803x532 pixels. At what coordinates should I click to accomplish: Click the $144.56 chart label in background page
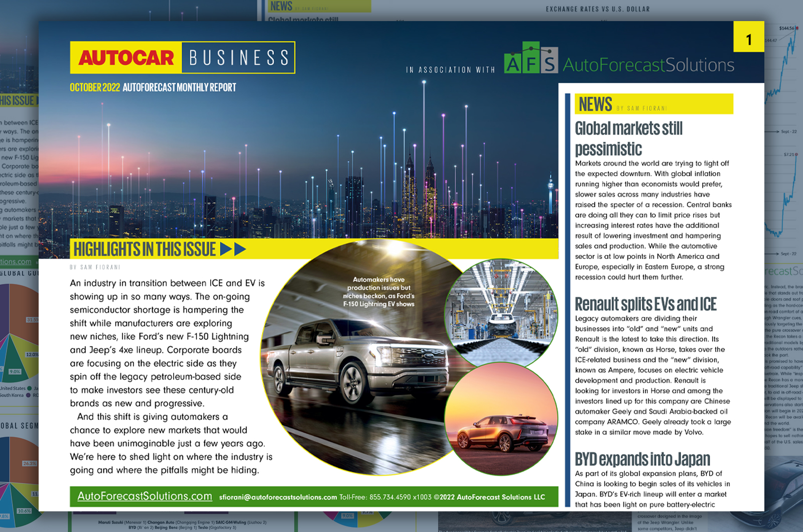(786, 28)
